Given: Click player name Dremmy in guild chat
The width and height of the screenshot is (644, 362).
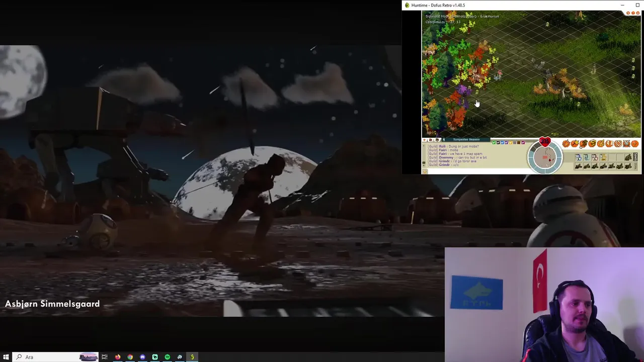Looking at the screenshot, I should (x=446, y=157).
